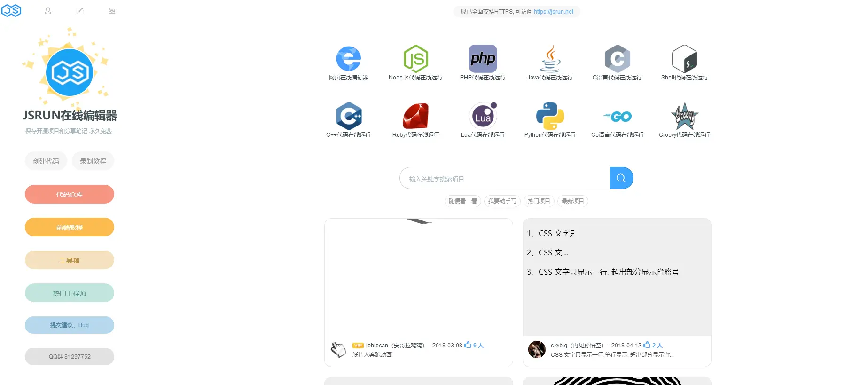
Task: Like the lohiecan project thumbs-up icon
Action: point(468,345)
